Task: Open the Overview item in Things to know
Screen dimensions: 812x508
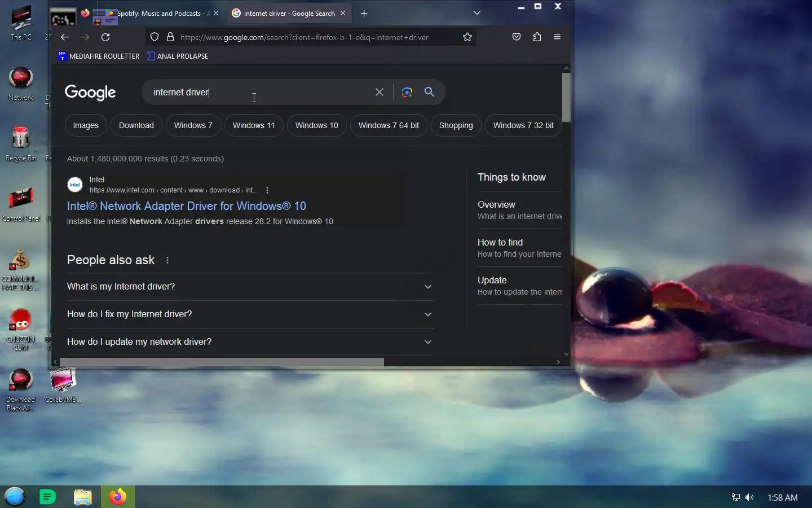Action: click(520, 210)
